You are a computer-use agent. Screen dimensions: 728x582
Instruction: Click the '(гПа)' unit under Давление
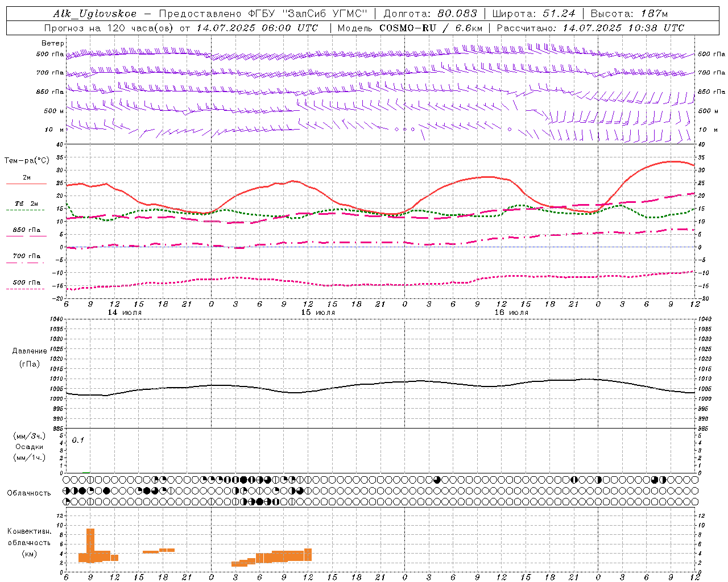[x=30, y=364]
